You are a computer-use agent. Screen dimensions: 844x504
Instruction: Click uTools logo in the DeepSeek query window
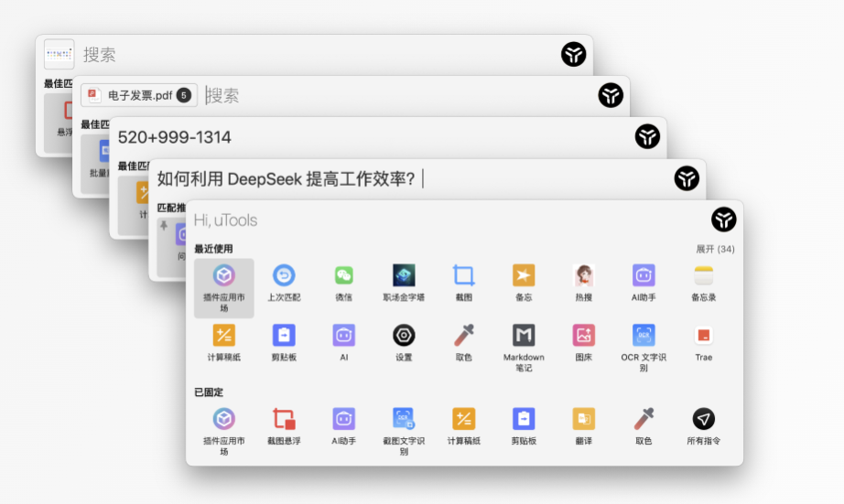point(687,178)
